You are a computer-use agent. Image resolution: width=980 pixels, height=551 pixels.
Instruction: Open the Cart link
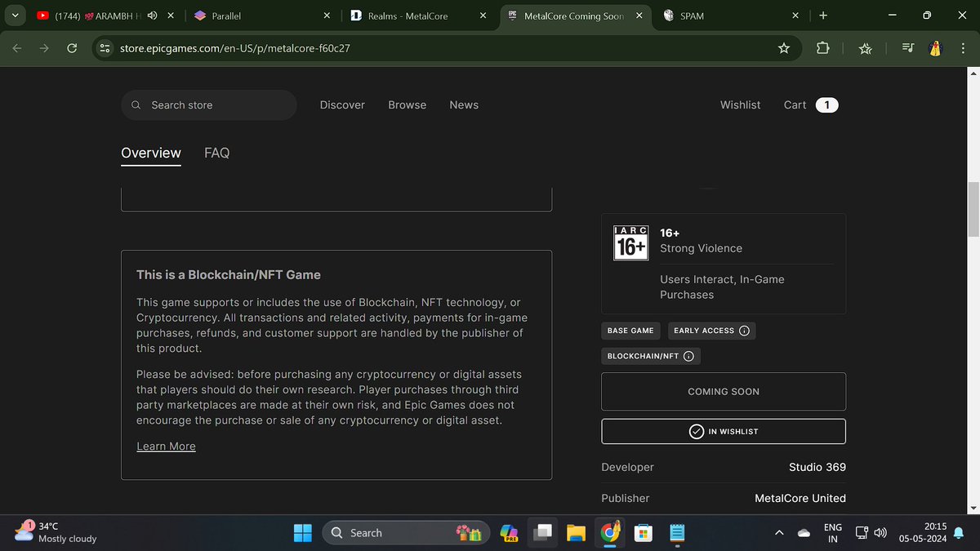795,105
